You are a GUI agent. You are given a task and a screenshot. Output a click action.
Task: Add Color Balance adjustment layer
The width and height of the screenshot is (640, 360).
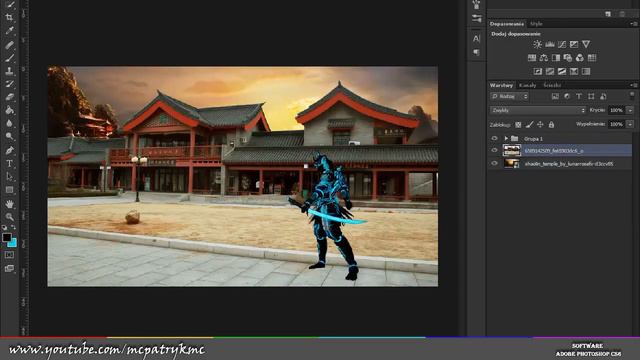(x=544, y=58)
